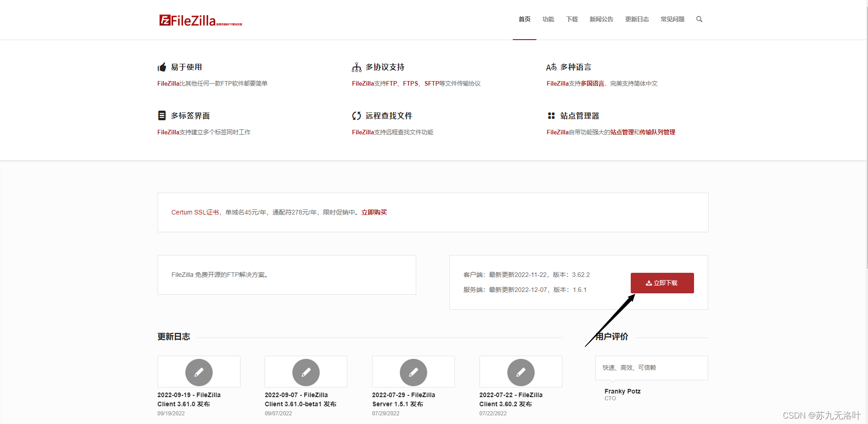Viewport: 868px width, 424px height.
Task: Click the grid icon beside 站点管理器
Action: [551, 116]
